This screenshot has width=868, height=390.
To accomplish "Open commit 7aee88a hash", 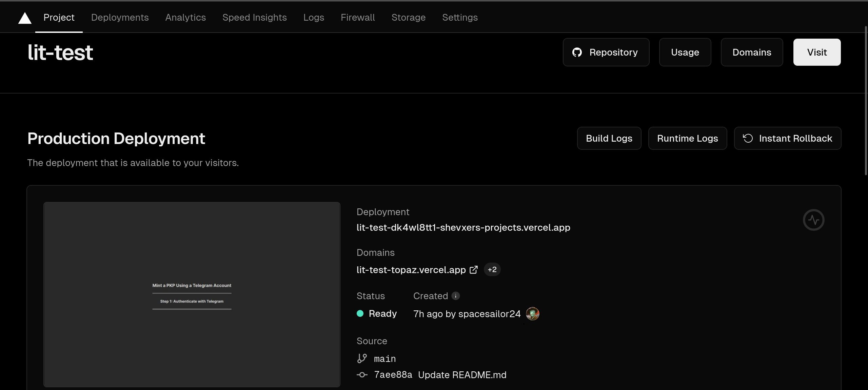I will pos(393,375).
